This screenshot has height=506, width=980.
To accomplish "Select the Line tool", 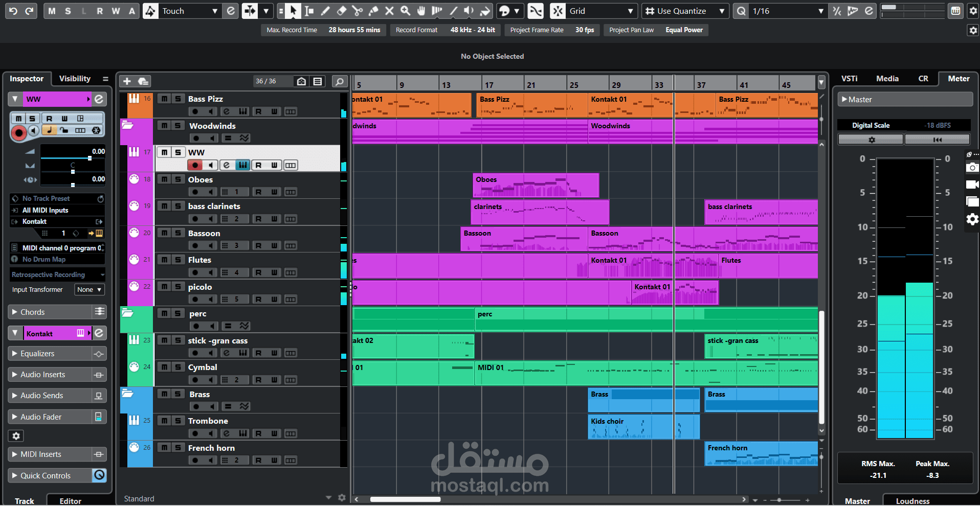I will 453,11.
